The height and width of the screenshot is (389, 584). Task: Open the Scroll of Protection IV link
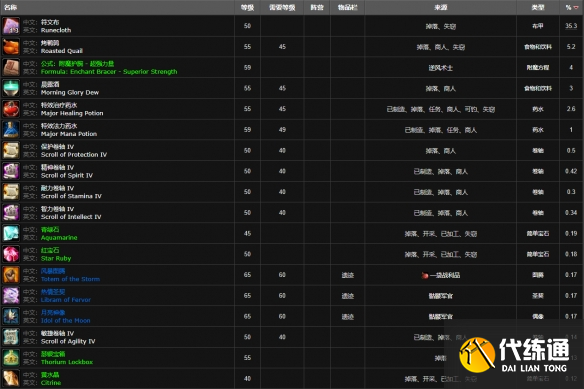point(74,155)
